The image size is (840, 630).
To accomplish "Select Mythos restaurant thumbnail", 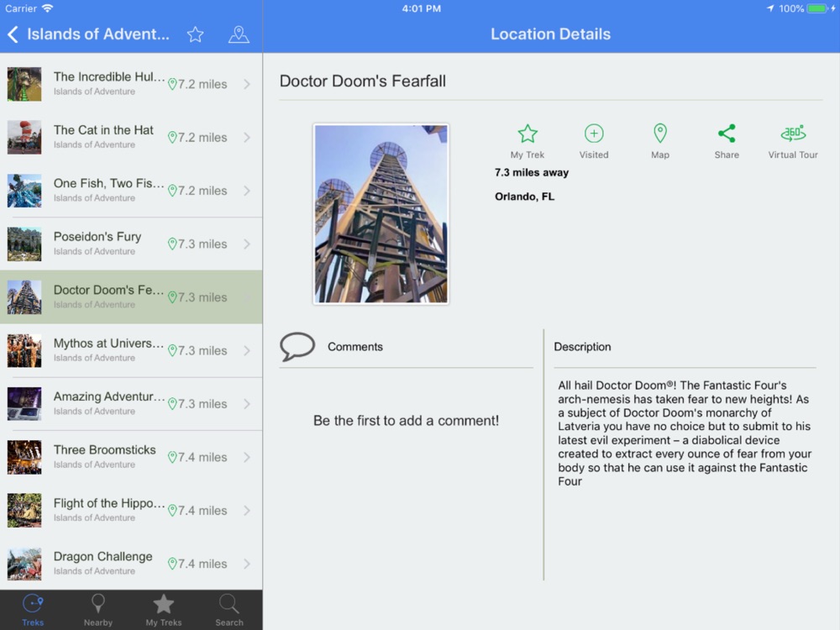I will (24, 350).
